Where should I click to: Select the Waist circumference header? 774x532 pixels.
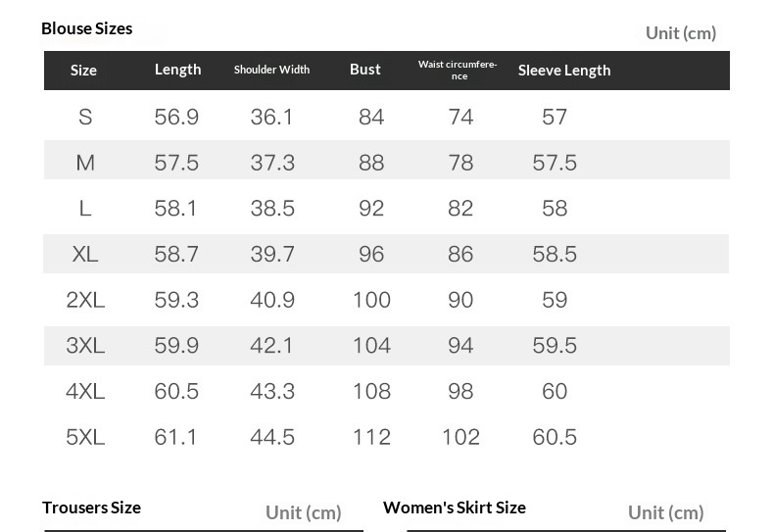click(458, 70)
